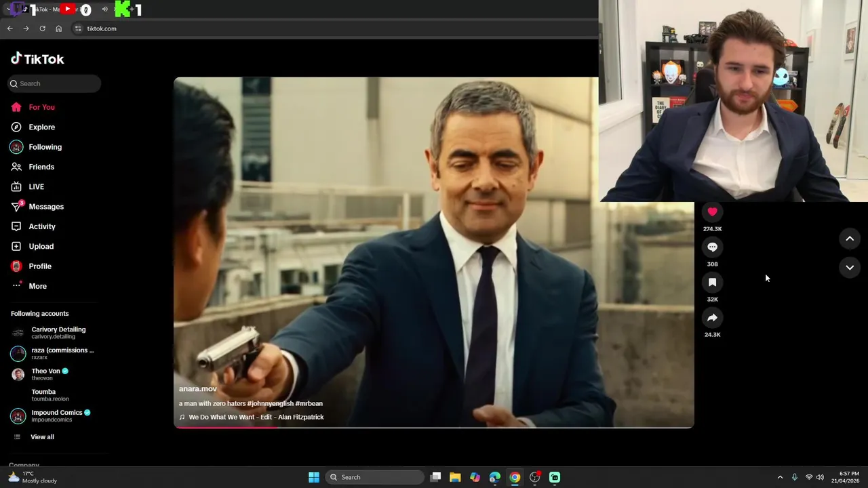The image size is (868, 488).
Task: Go to your Profile
Action: click(31, 266)
